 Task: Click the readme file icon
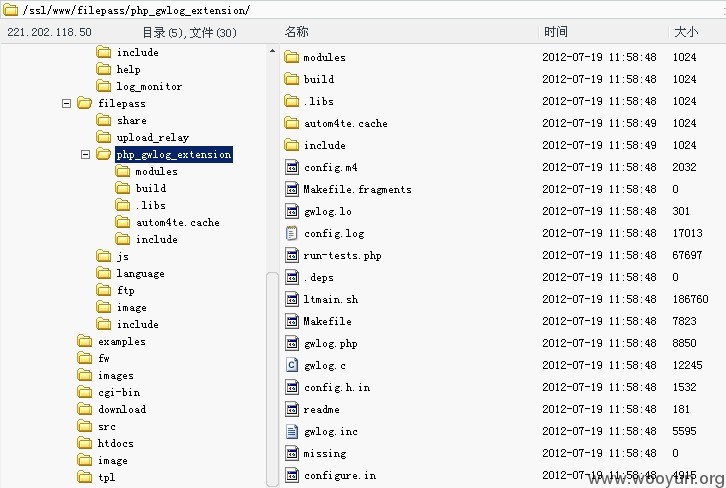(x=292, y=409)
